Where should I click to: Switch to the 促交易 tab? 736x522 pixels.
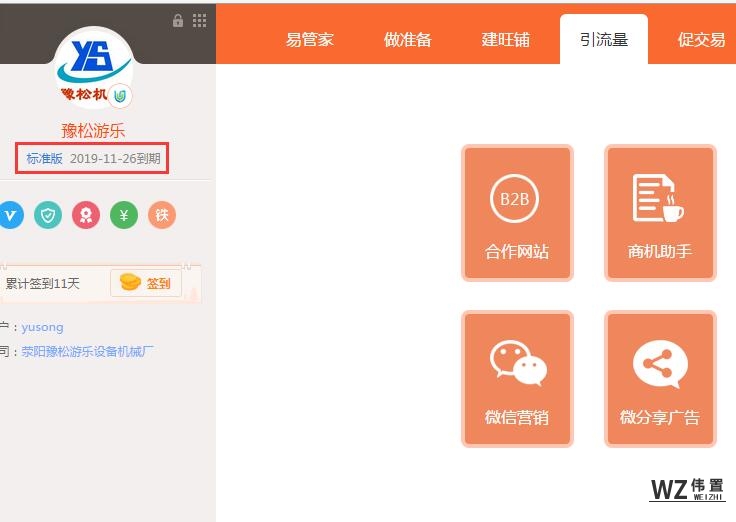(701, 40)
